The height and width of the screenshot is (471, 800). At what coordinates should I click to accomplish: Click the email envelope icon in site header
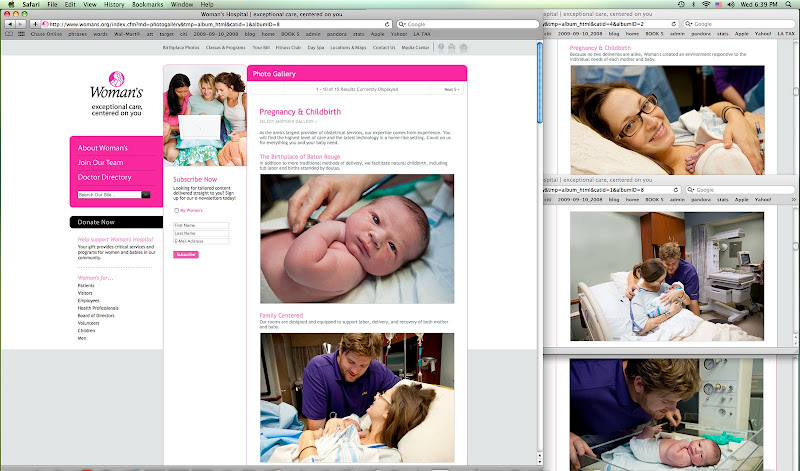click(463, 47)
